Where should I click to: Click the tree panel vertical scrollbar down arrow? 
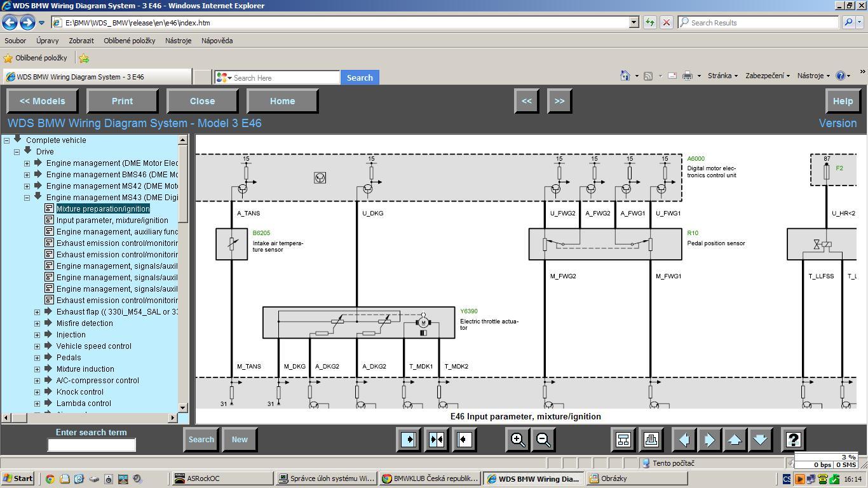pyautogui.click(x=183, y=407)
